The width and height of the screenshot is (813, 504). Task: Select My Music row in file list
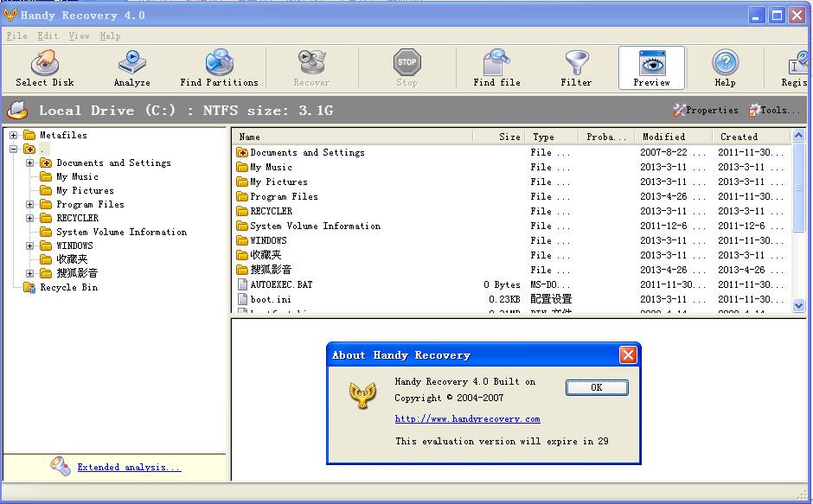click(511, 167)
